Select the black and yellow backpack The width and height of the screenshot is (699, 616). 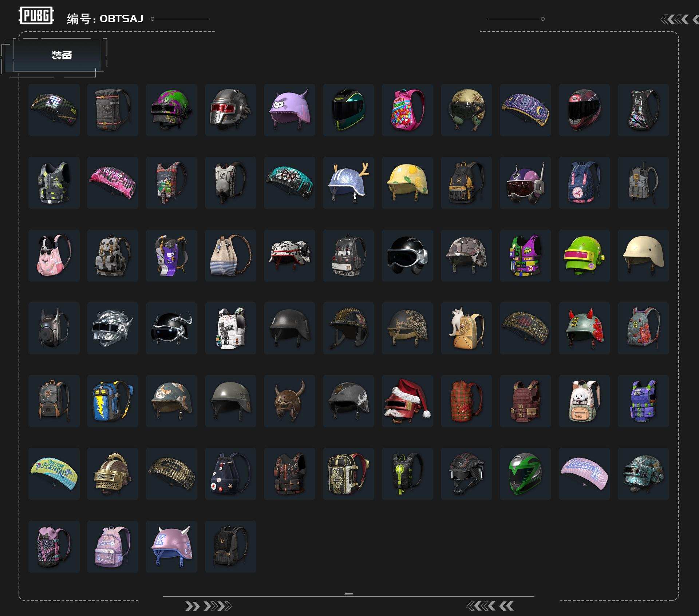tap(466, 183)
